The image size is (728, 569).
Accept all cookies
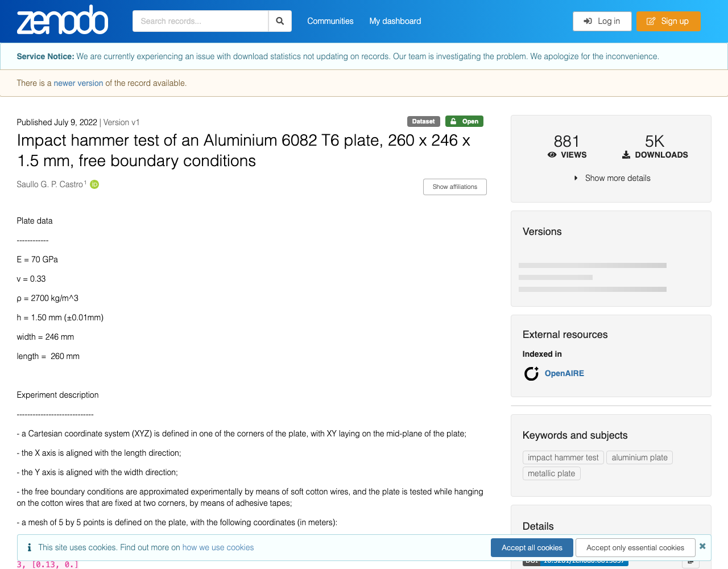(532, 547)
